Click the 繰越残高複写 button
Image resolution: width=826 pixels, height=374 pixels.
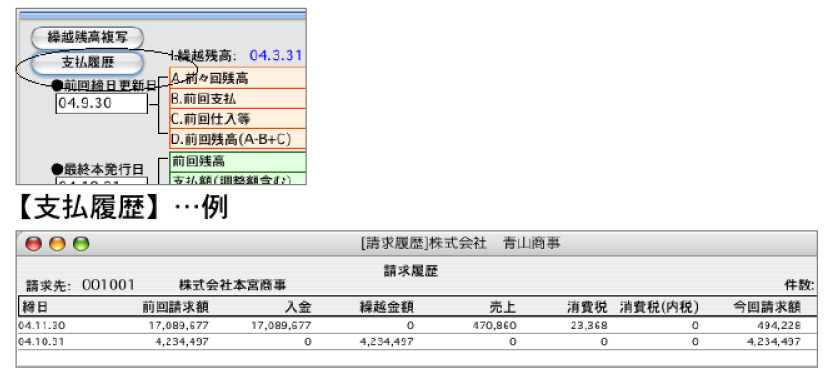click(x=87, y=37)
